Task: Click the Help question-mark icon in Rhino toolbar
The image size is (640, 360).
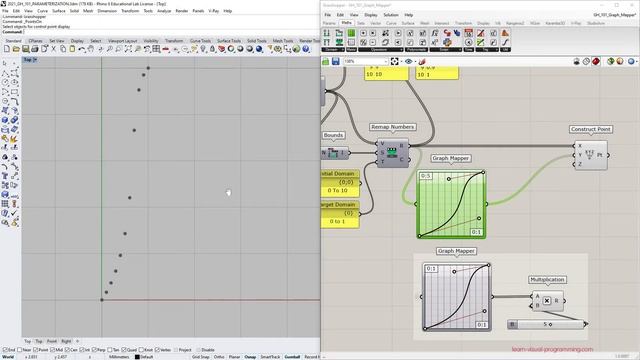Action: pos(306,49)
